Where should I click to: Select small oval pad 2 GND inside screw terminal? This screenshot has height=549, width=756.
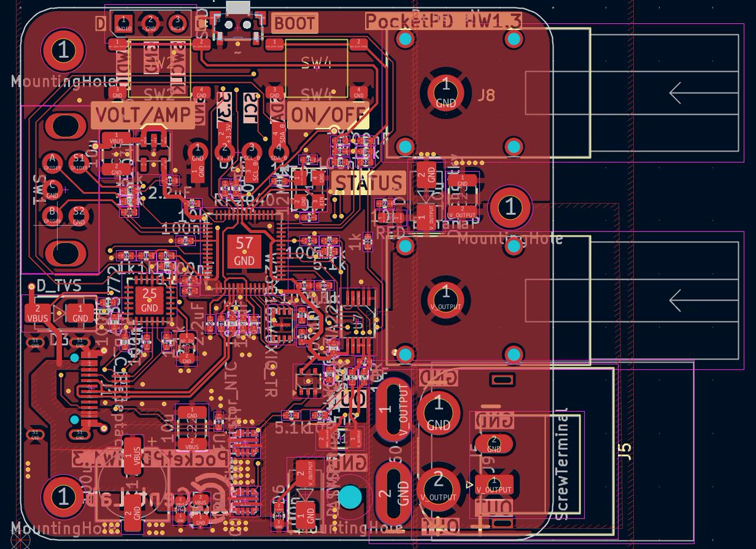tap(494, 444)
